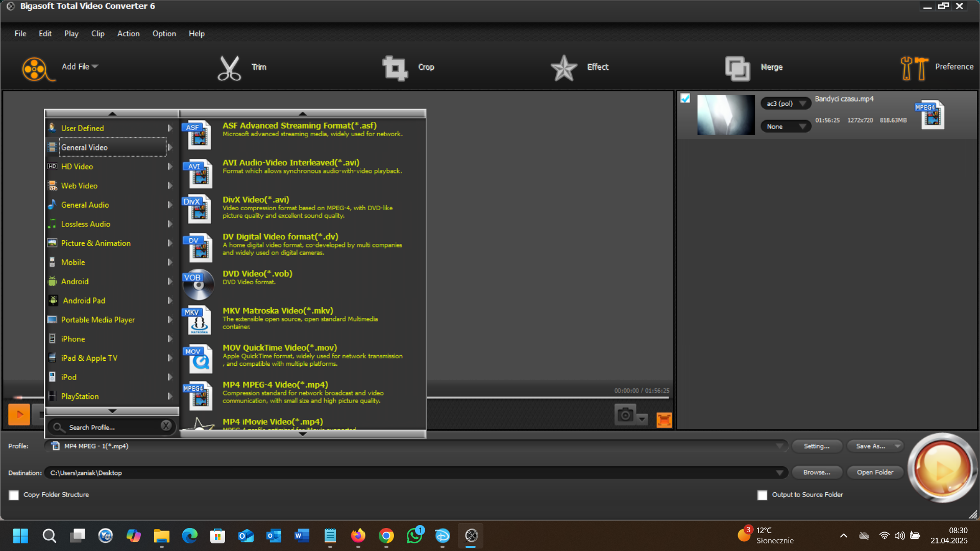
Task: Open the None subtitle dropdown
Action: click(x=786, y=127)
